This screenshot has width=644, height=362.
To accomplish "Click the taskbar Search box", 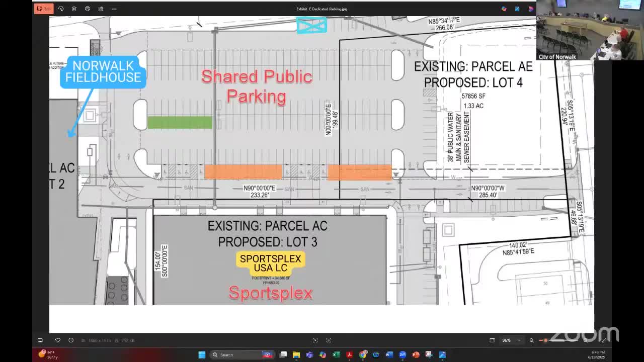I will [x=242, y=355].
